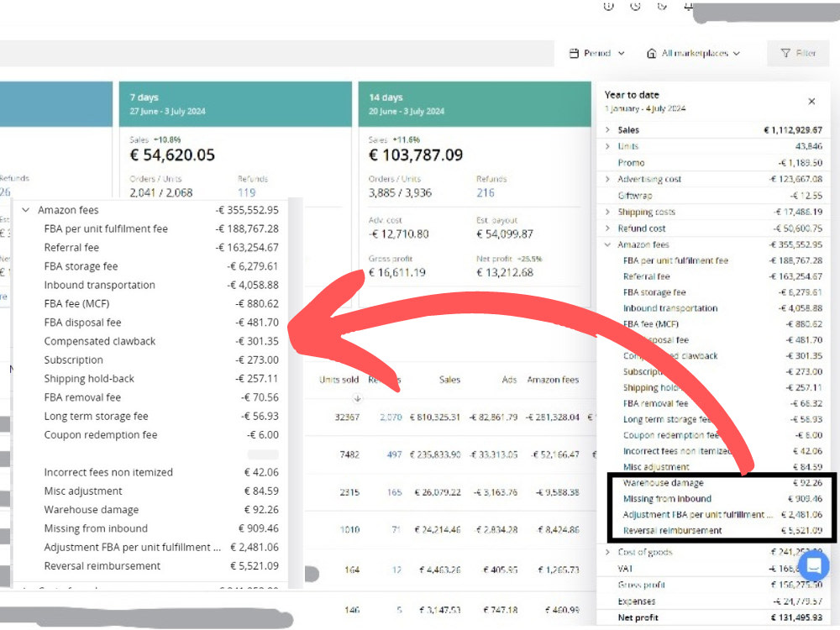Open refunds link 497 in table
This screenshot has height=630, width=840.
[394, 454]
